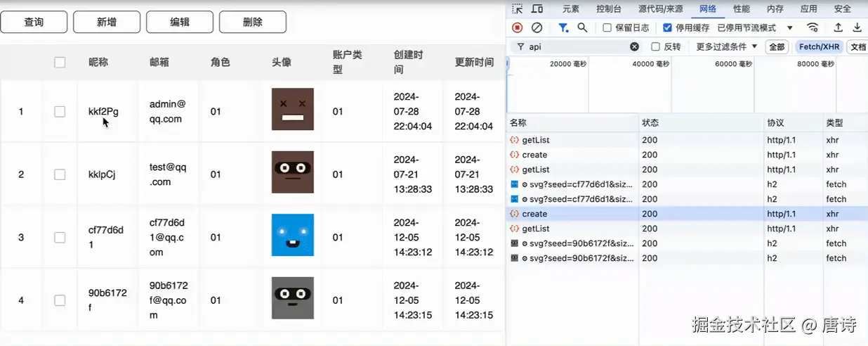Screen dimensions: 868x346
Task: Check the checkbox for row kklpCj
Action: point(60,174)
